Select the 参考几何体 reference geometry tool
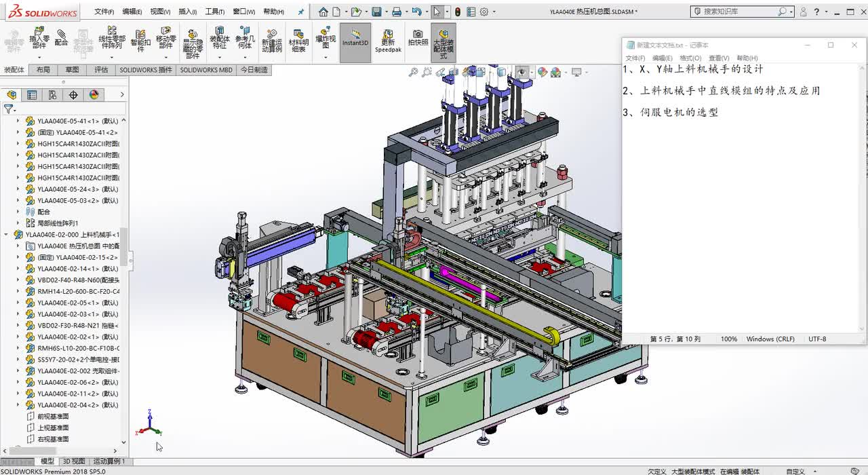 coord(245,38)
